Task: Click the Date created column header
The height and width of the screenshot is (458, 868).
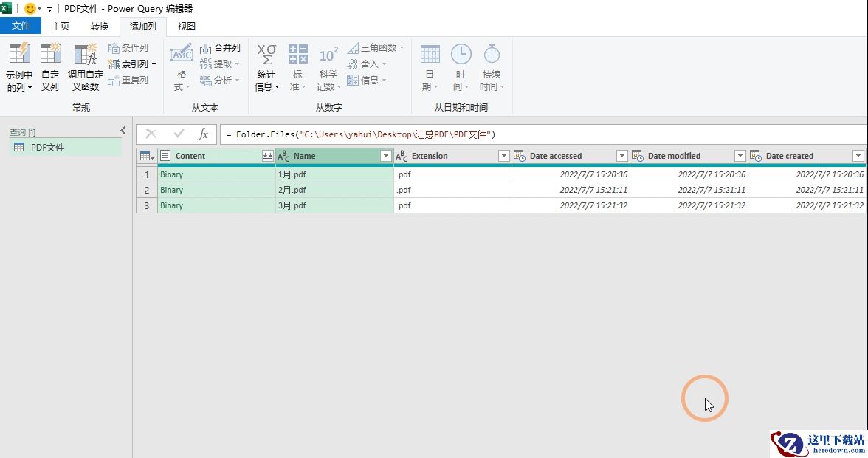Action: [807, 156]
